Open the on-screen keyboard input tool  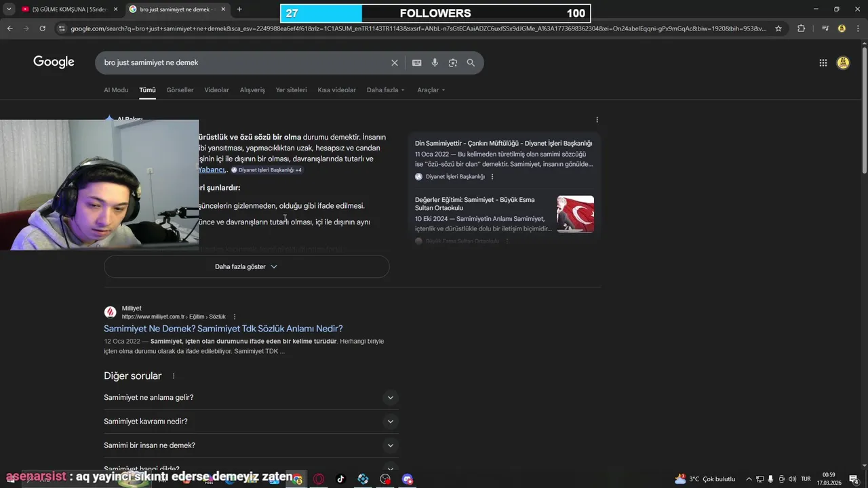tap(416, 62)
